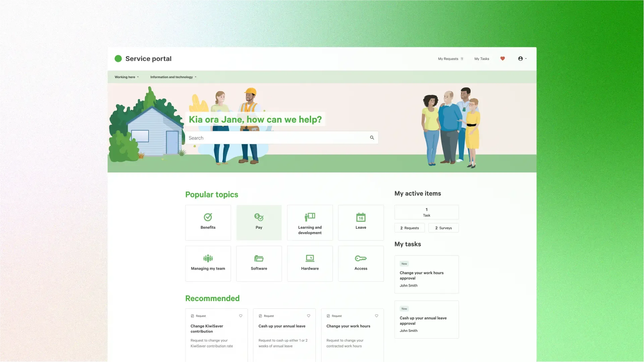Screen dimensions: 644x362
Task: Open the Access topic label
Action: pos(361,269)
